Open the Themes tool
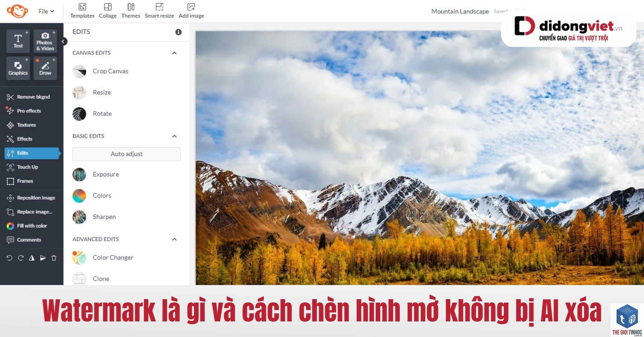Image resolution: width=644 pixels, height=337 pixels. (x=131, y=11)
